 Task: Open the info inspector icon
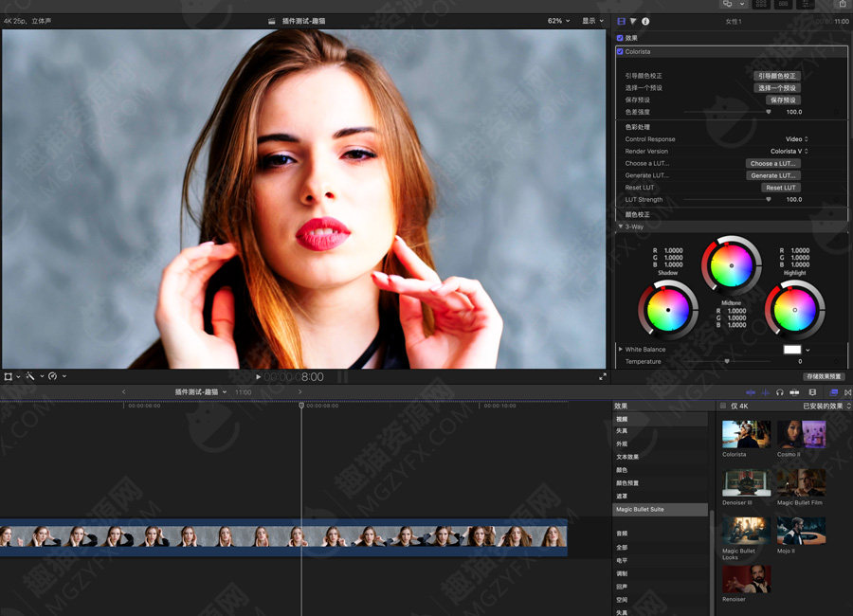click(645, 21)
